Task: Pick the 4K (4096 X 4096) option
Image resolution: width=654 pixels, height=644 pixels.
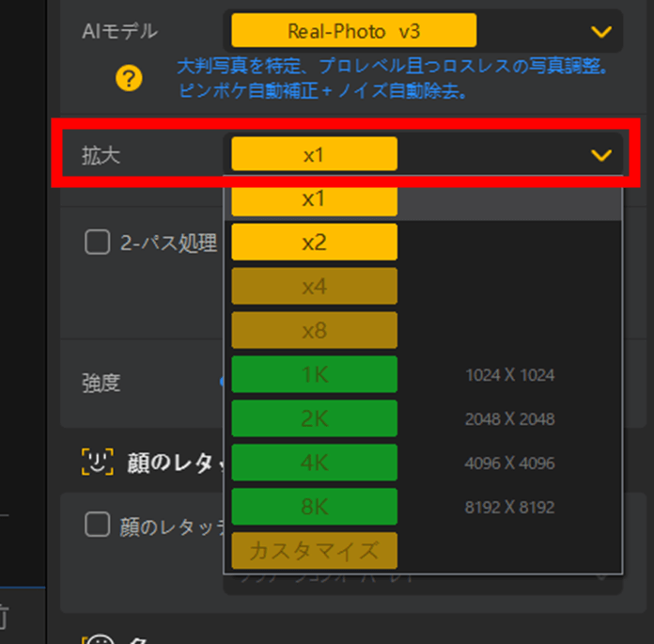Action: [x=314, y=463]
